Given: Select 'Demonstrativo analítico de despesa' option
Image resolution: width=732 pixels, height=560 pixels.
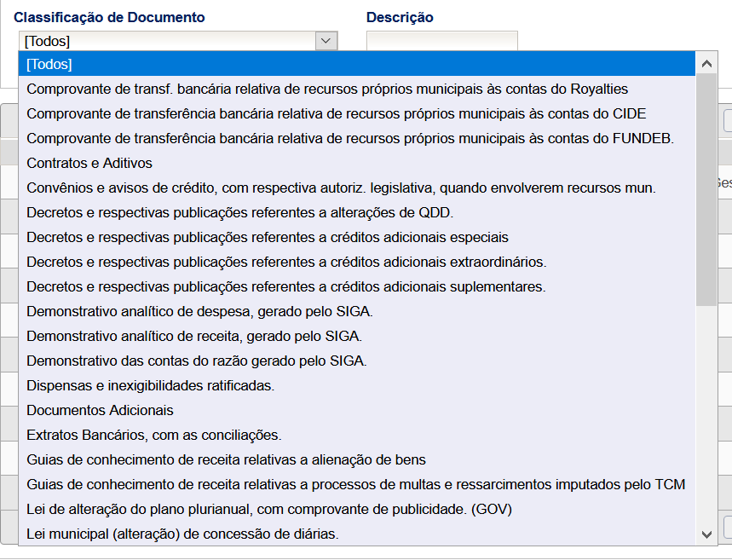Looking at the screenshot, I should [357, 311].
